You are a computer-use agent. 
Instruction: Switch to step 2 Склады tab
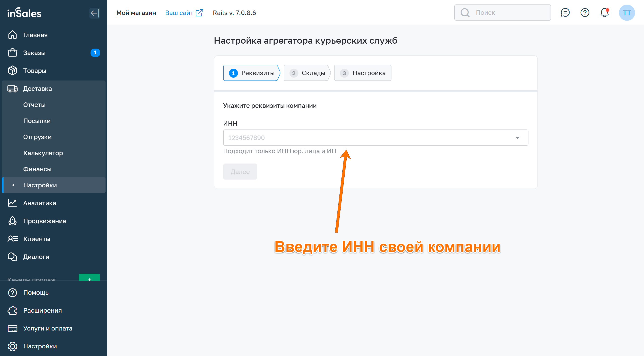pos(307,73)
